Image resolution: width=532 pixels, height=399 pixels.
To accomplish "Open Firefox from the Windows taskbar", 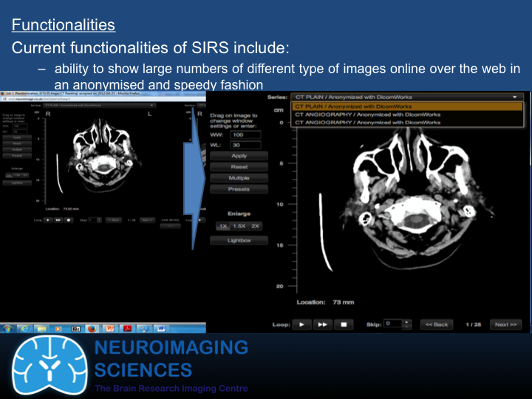I will point(92,327).
